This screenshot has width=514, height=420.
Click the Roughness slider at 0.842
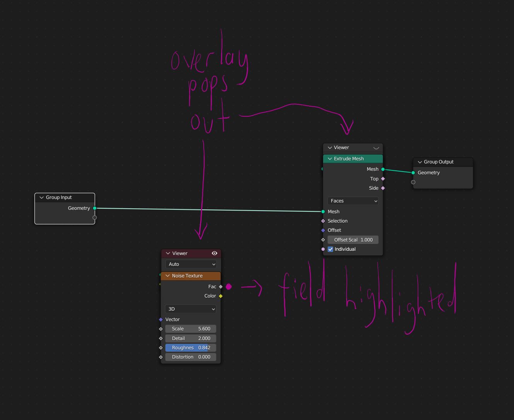pyautogui.click(x=191, y=348)
